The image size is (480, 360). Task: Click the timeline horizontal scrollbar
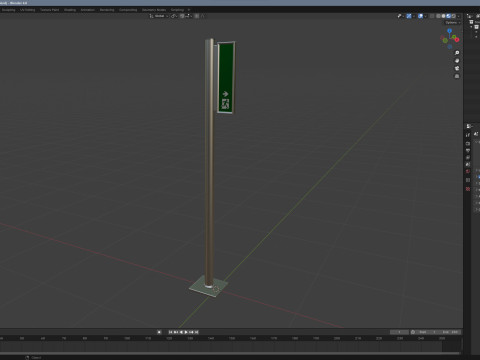coord(230,353)
